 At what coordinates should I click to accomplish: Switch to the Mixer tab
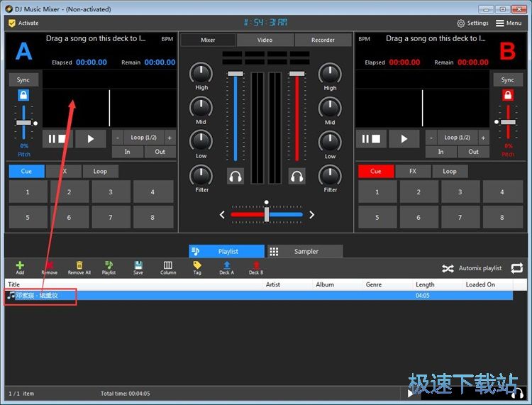[x=208, y=40]
